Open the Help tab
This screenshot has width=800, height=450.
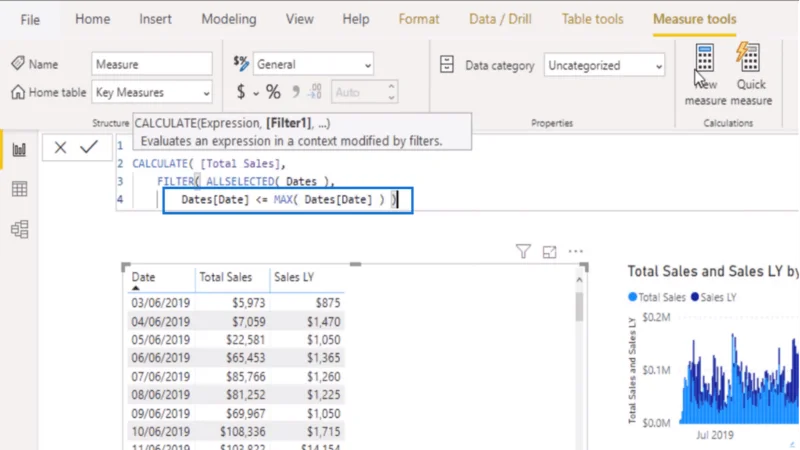click(x=356, y=19)
